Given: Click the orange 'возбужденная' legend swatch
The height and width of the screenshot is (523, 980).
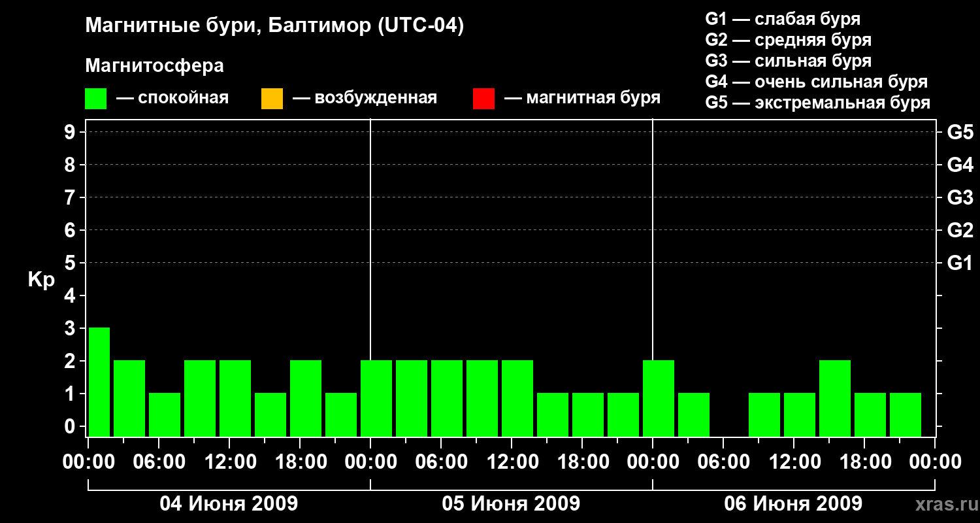Looking at the screenshot, I should point(272,99).
